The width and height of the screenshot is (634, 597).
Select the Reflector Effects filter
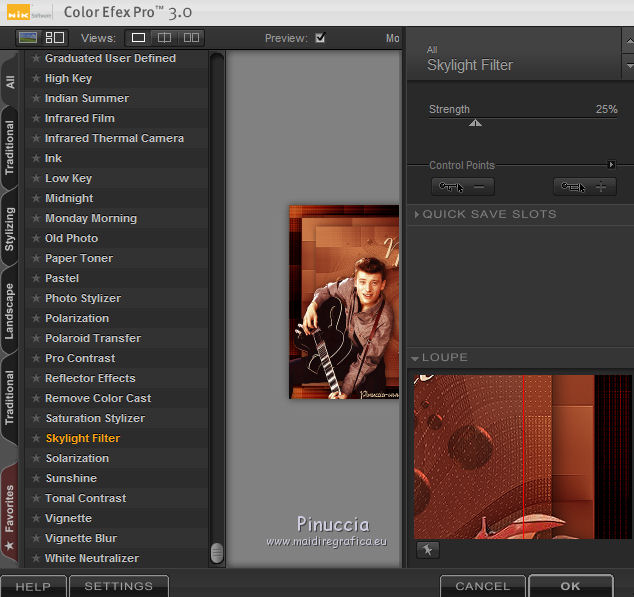117,379
